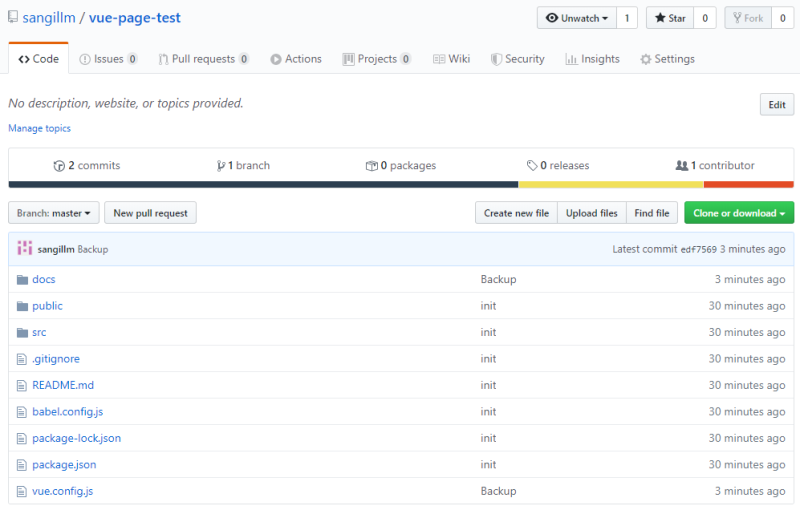The height and width of the screenshot is (510, 800).
Task: Open the Settings tab
Action: [x=667, y=59]
